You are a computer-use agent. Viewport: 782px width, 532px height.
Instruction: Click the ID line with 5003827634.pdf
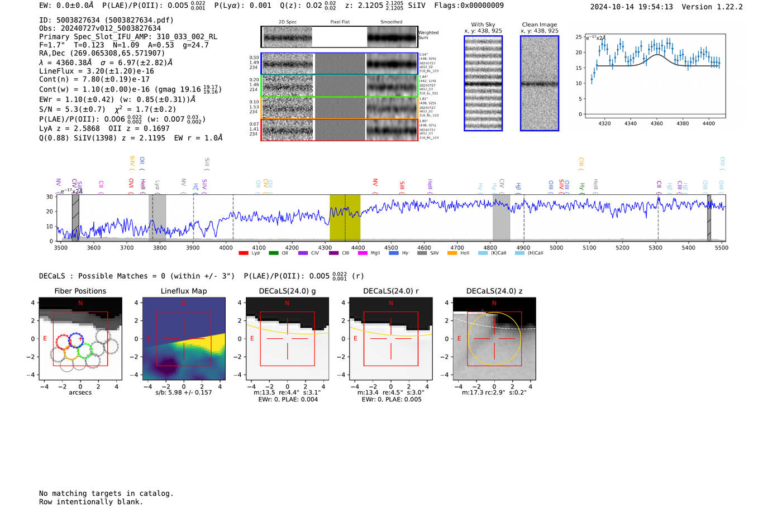[x=106, y=20]
